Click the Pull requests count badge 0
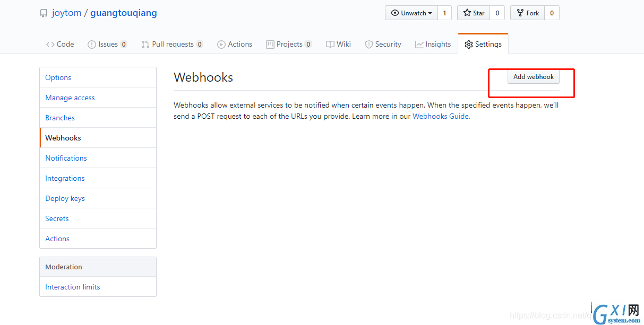The width and height of the screenshot is (644, 325). tap(200, 45)
